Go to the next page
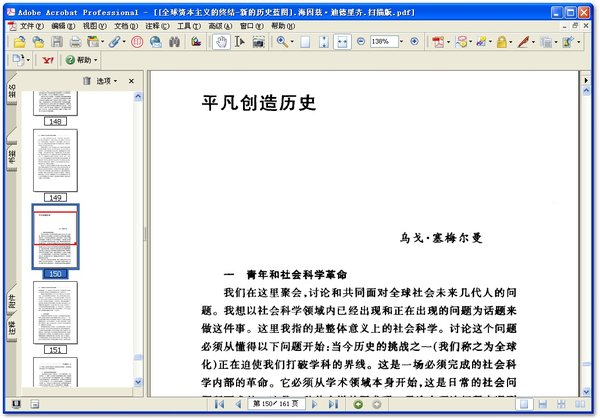600x420 pixels. click(x=315, y=404)
